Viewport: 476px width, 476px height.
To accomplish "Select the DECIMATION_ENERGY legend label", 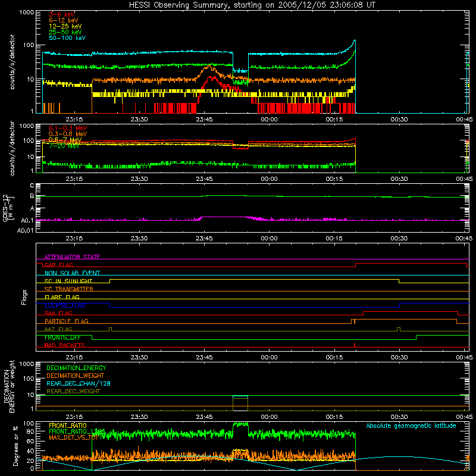I will click(76, 368).
